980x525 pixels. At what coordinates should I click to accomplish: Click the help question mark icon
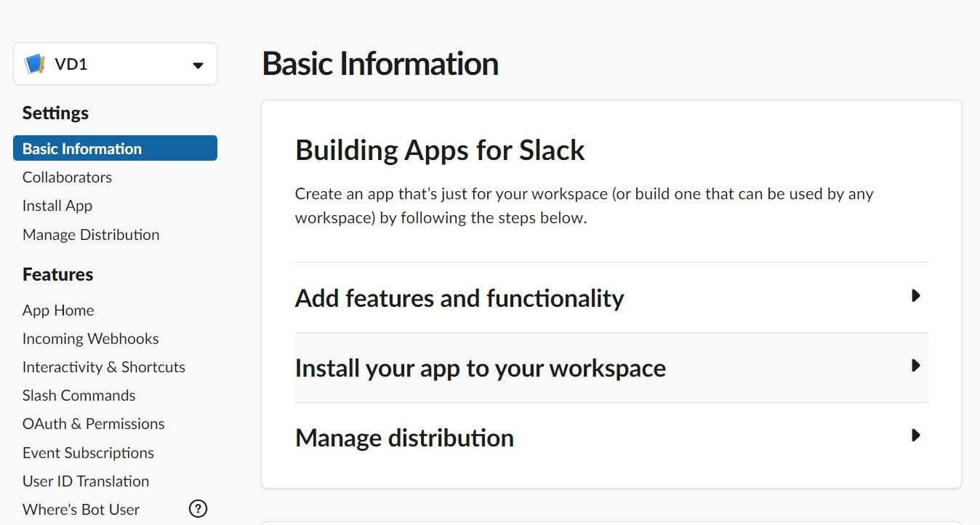point(198,509)
